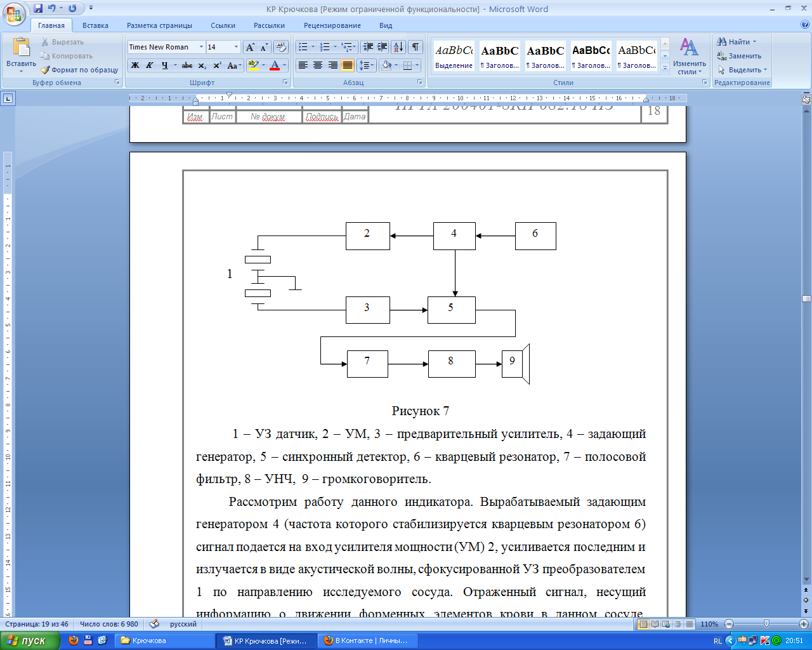
Task: Open the font name dropdown Times New Roman
Action: point(201,47)
